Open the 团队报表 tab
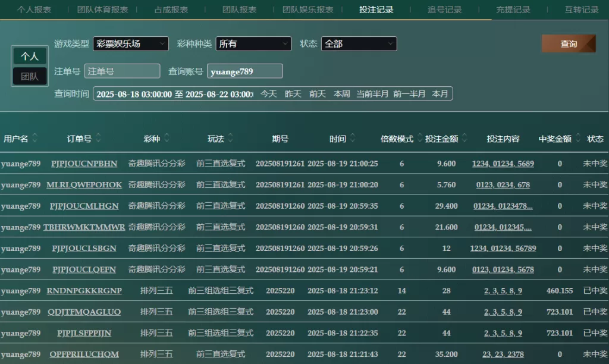The image size is (609, 364). [x=240, y=10]
